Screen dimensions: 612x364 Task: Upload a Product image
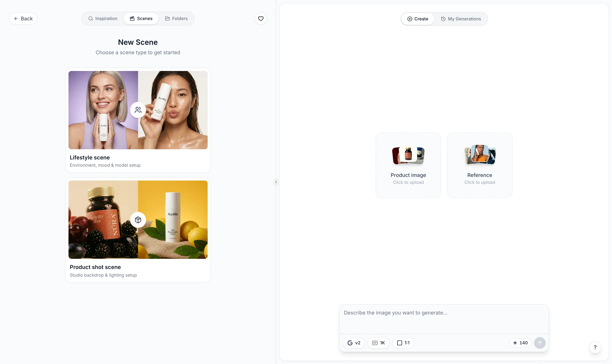[408, 165]
